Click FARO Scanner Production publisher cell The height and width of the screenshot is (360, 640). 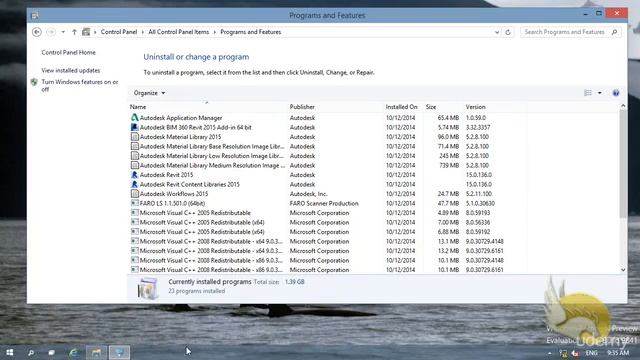tap(324, 203)
